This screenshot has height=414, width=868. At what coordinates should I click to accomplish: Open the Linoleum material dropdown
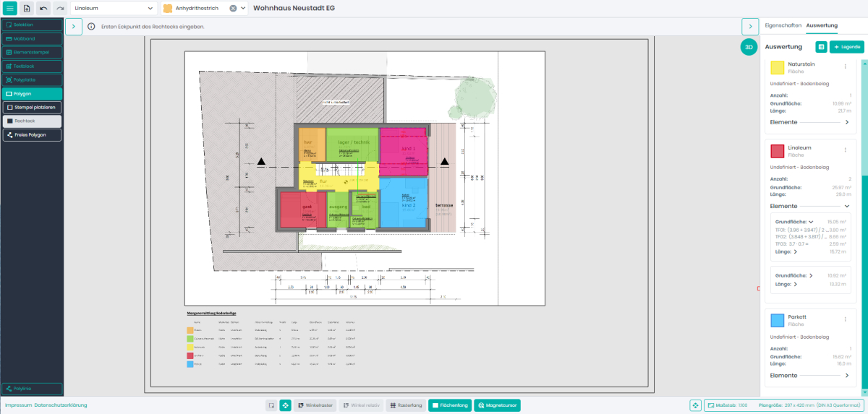click(114, 9)
